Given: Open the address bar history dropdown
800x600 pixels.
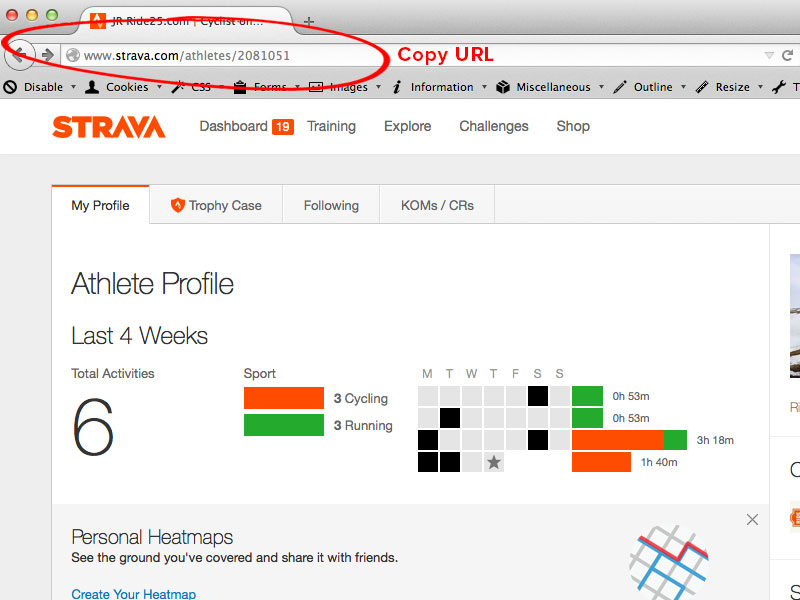Looking at the screenshot, I should click(x=769, y=55).
